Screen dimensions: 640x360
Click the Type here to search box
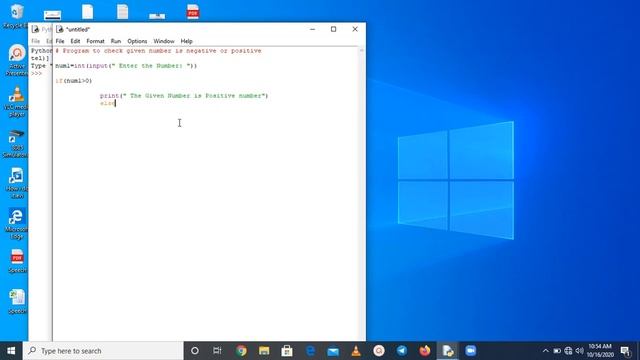(x=103, y=351)
